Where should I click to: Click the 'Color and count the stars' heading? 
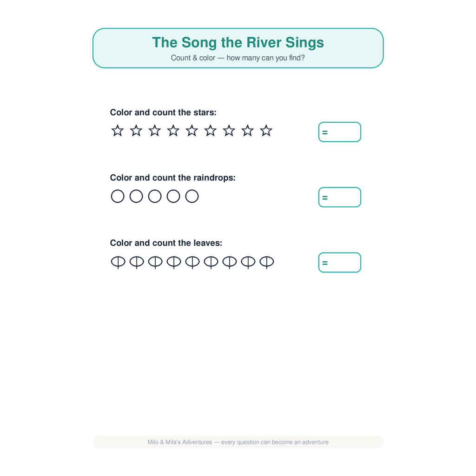tap(163, 112)
